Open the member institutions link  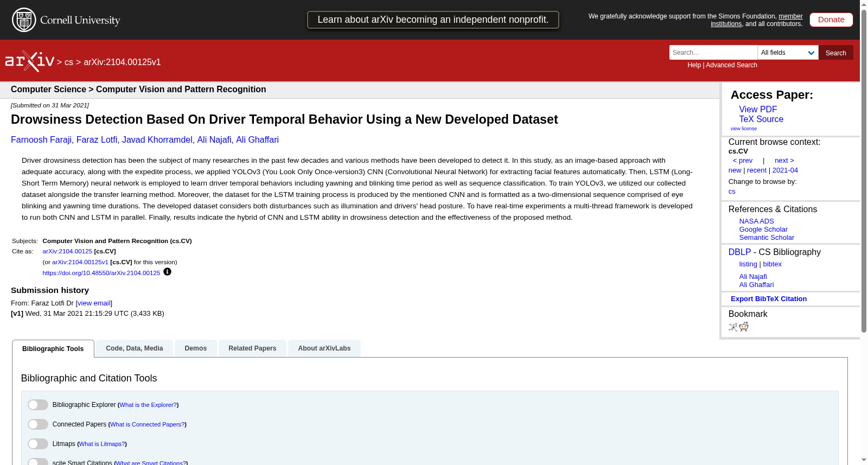[x=757, y=20]
